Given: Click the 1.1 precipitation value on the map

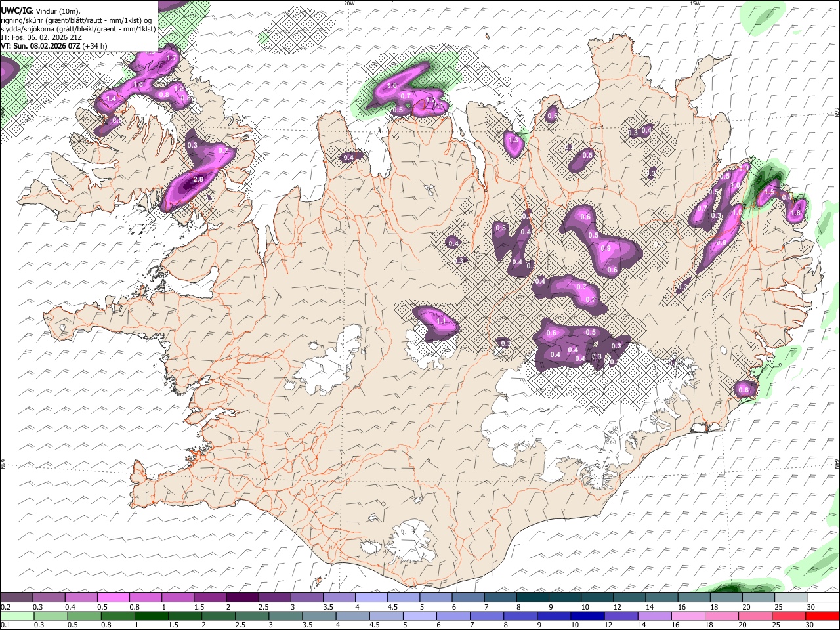Looking at the screenshot, I should click(442, 321).
